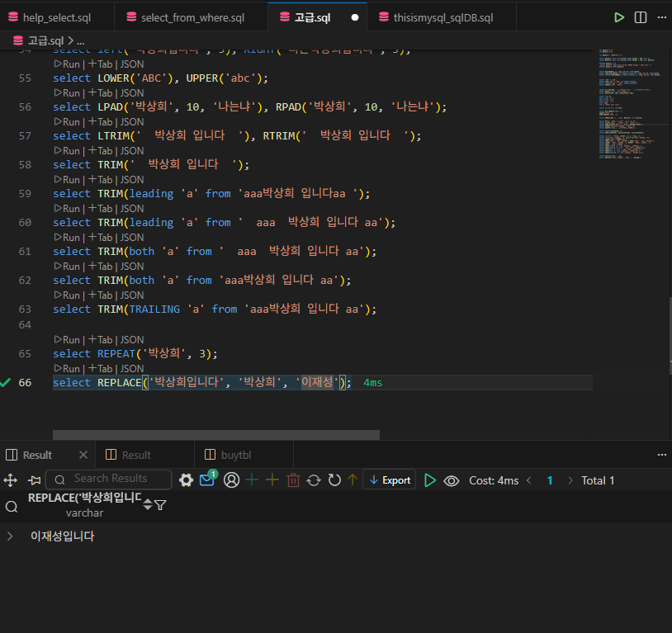Open result settings with the gear icon
This screenshot has height=633, width=672.
pyautogui.click(x=186, y=480)
